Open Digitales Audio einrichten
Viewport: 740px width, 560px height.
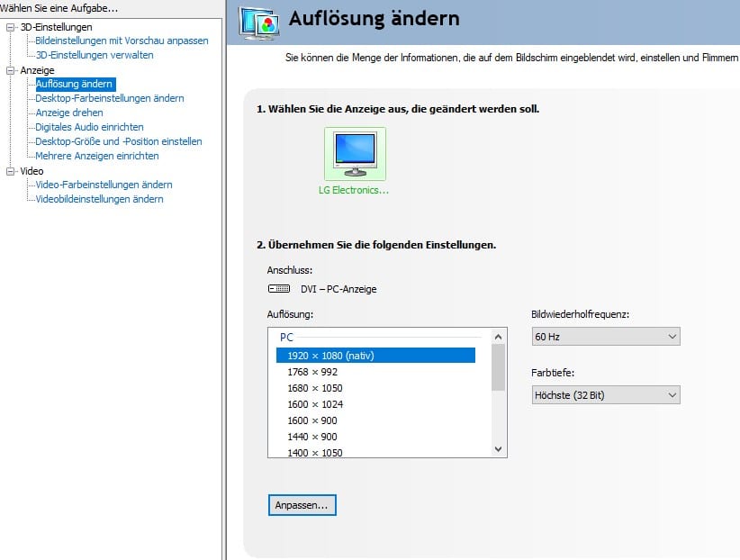coord(89,127)
